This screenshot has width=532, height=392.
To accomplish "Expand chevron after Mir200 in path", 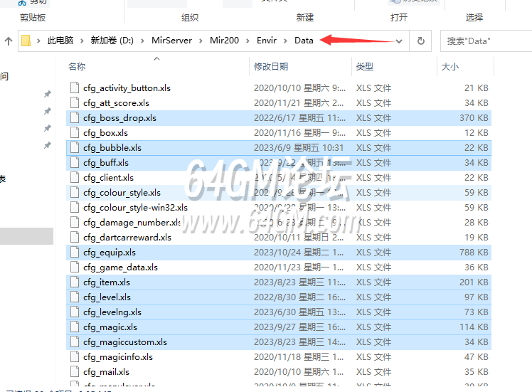I will (x=248, y=41).
